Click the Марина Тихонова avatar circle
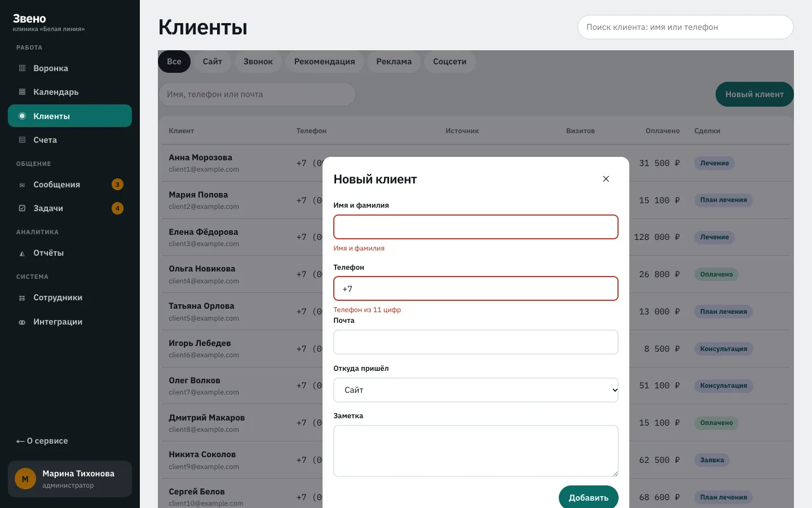 25,479
